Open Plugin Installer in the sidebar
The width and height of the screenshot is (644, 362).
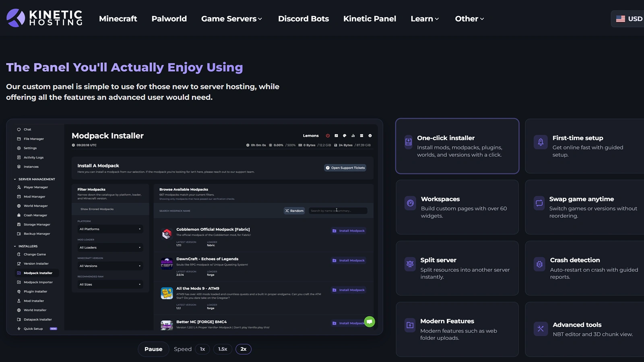(x=32, y=291)
